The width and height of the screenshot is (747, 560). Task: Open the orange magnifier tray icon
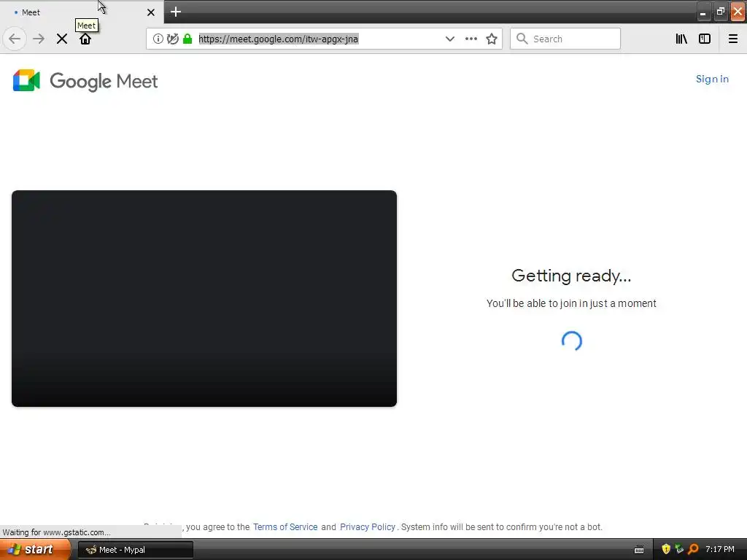tap(693, 549)
